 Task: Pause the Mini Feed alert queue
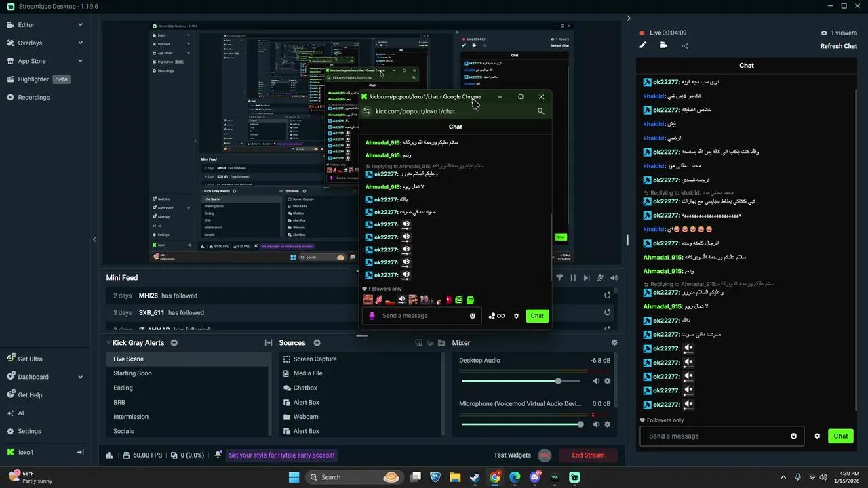(573, 278)
